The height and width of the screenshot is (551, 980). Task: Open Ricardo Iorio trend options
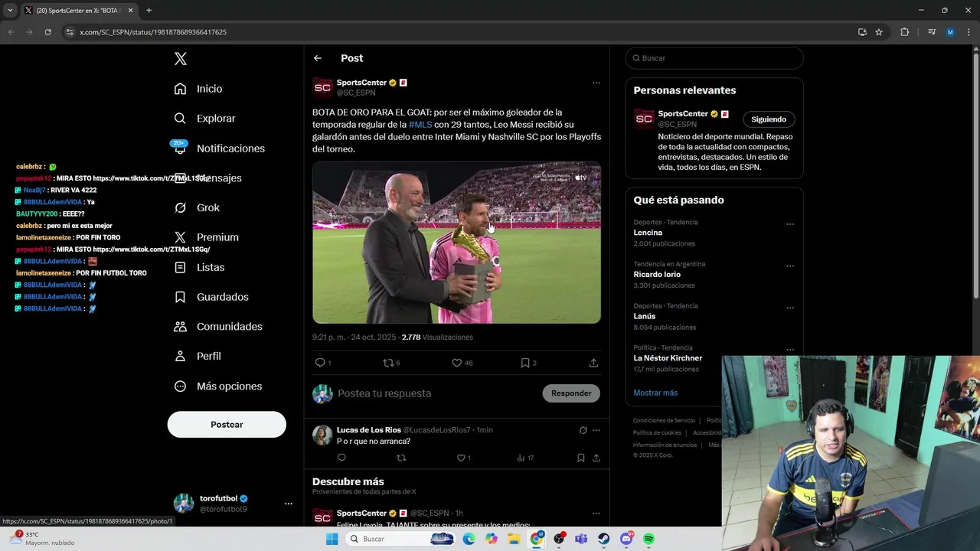(790, 266)
